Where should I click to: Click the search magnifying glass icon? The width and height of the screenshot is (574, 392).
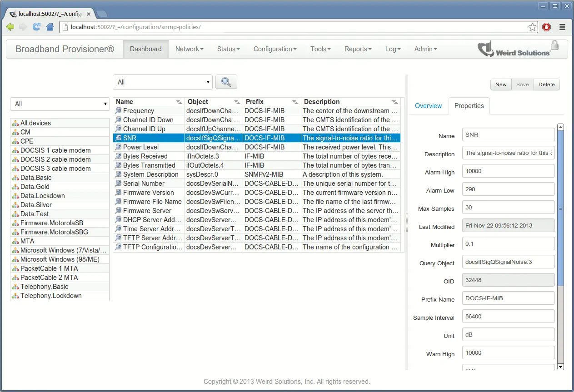(225, 82)
